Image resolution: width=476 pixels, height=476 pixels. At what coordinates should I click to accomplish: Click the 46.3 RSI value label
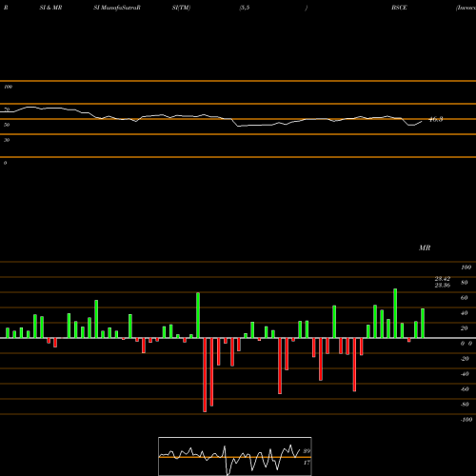436,119
